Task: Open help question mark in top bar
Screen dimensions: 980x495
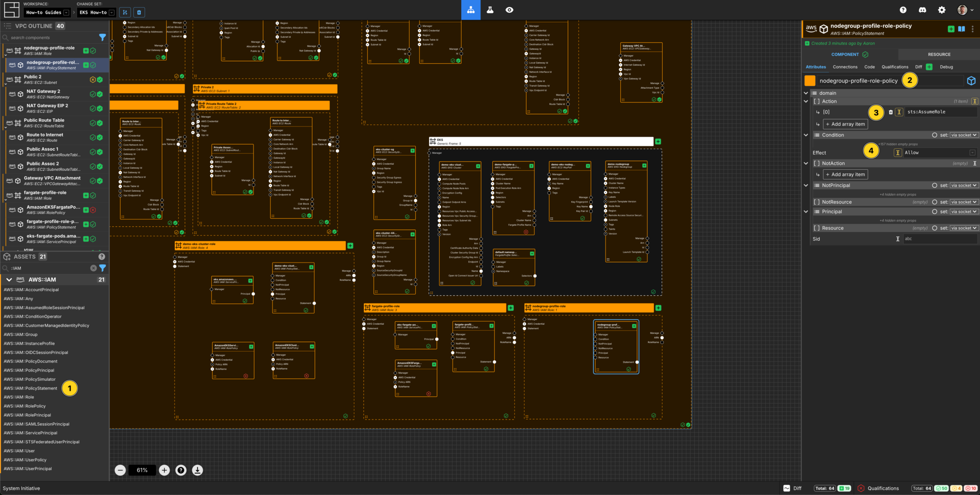Action: [x=903, y=10]
